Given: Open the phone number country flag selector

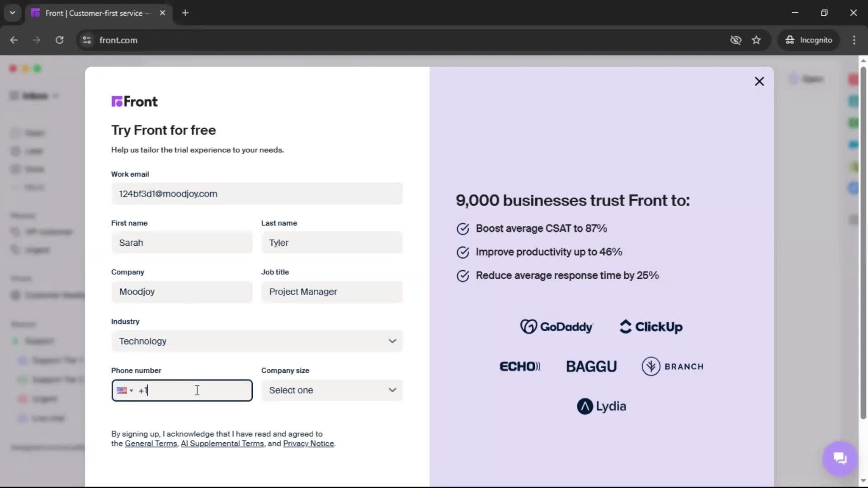Looking at the screenshot, I should click(125, 390).
